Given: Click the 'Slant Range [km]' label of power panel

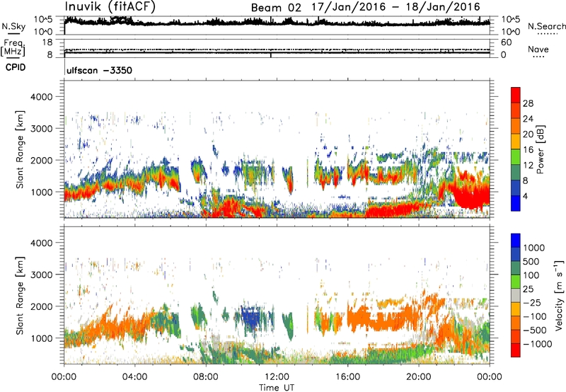Looking at the screenshot, I should click(20, 149).
